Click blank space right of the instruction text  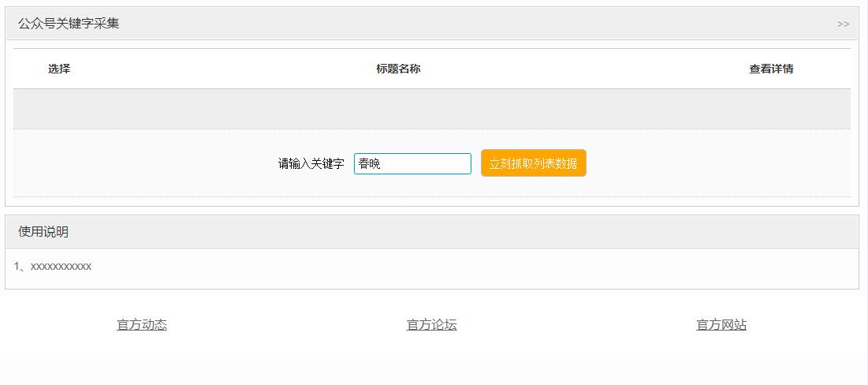(x=473, y=267)
